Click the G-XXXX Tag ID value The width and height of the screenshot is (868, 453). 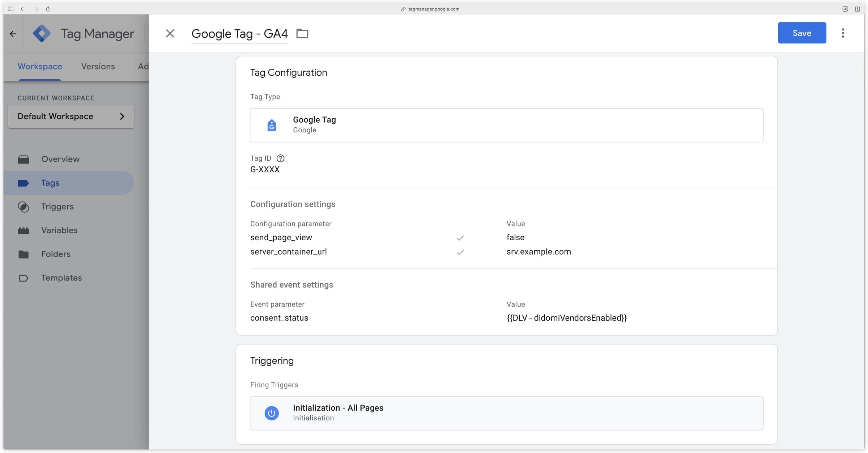(x=265, y=169)
